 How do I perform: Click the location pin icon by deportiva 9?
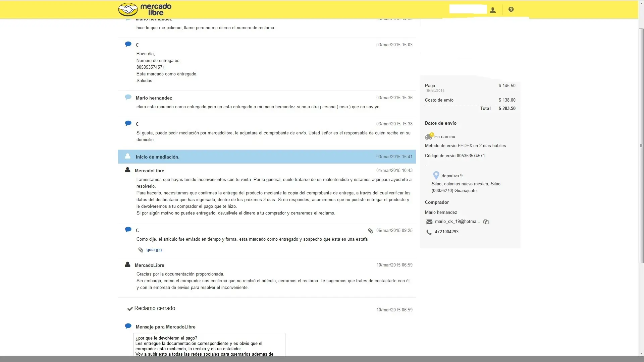pos(436,175)
